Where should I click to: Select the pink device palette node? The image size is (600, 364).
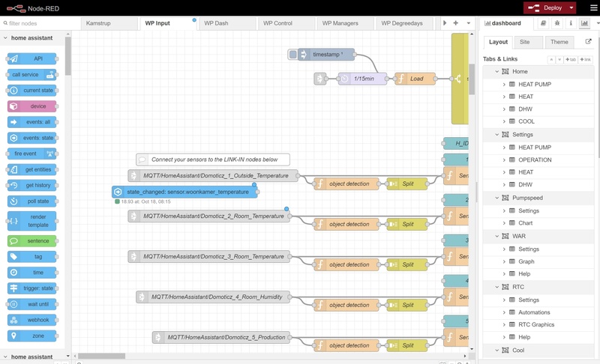click(31, 106)
